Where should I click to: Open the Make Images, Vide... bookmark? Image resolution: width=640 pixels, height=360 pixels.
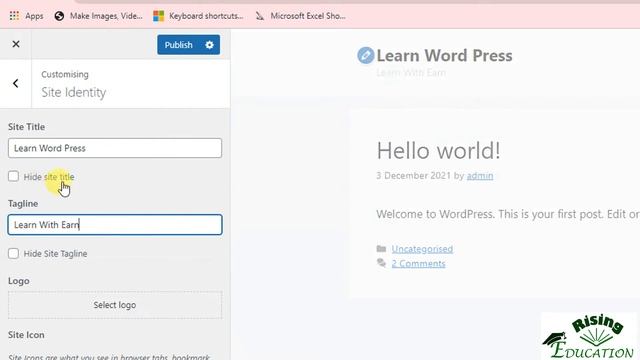[x=98, y=16]
